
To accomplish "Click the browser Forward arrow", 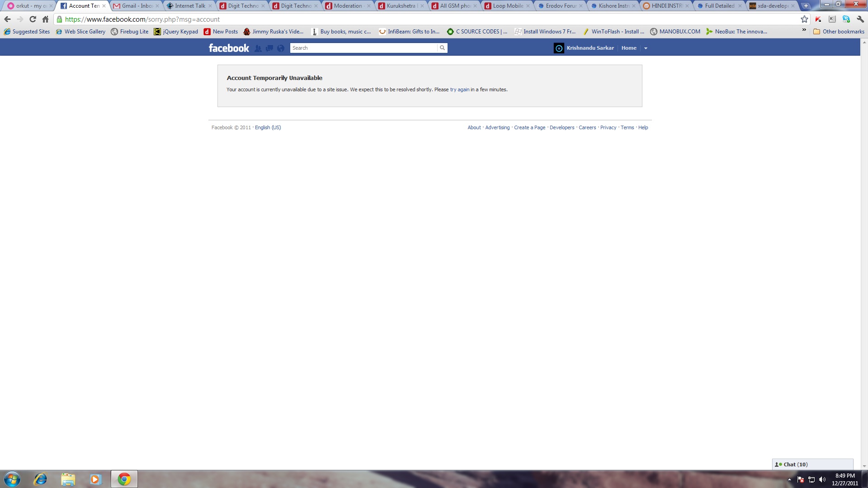I will pos(20,19).
